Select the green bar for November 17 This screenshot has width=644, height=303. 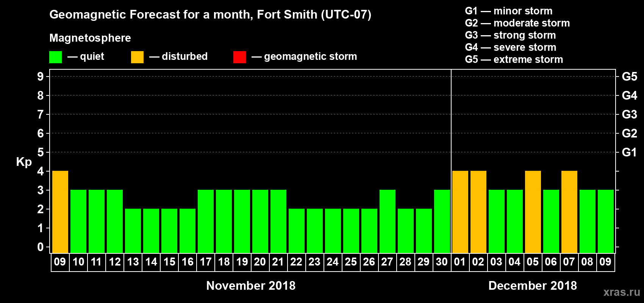click(206, 221)
